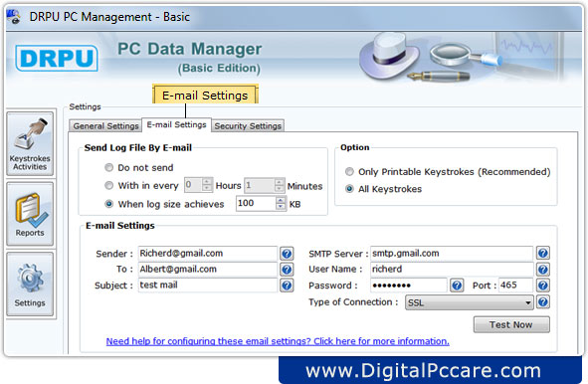588x384 pixels.
Task: Click help icon beside SMTP Server field
Action: (x=543, y=253)
